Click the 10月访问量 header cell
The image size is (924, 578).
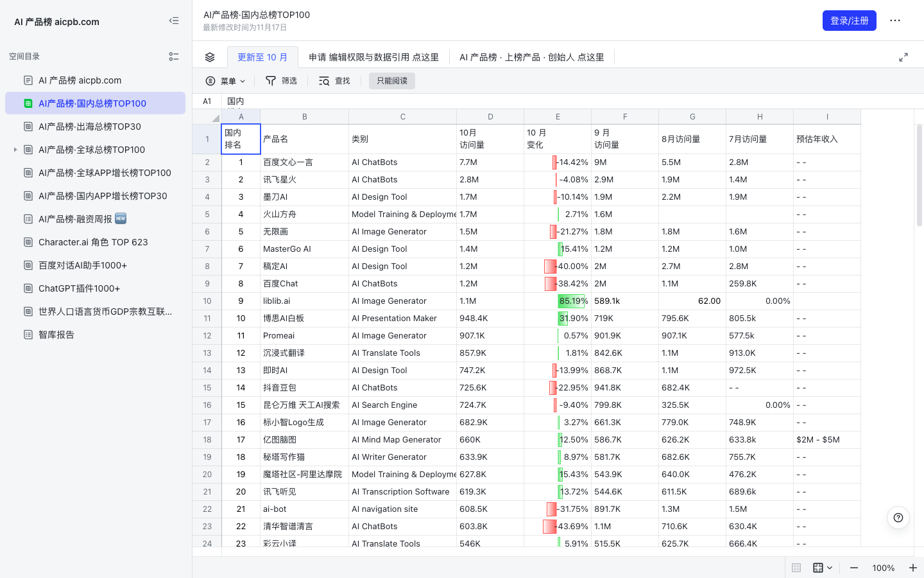coord(490,139)
